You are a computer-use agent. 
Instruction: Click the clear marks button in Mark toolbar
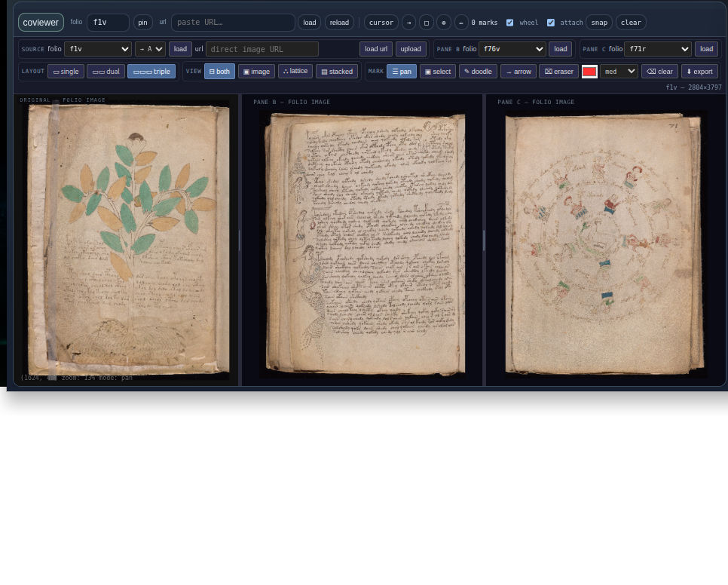click(x=659, y=72)
